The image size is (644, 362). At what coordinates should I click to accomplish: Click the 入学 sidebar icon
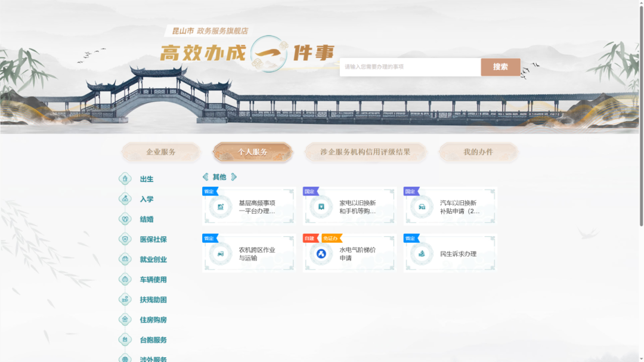click(125, 199)
